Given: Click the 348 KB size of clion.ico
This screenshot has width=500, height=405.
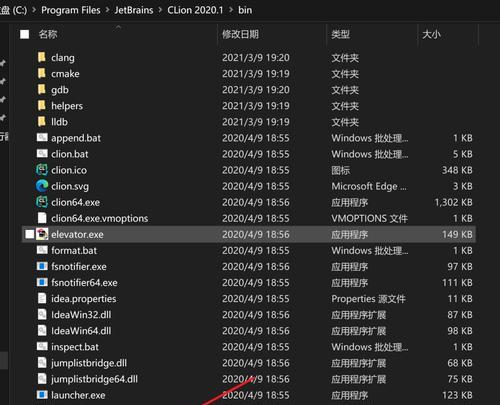Looking at the screenshot, I should coord(457,170).
